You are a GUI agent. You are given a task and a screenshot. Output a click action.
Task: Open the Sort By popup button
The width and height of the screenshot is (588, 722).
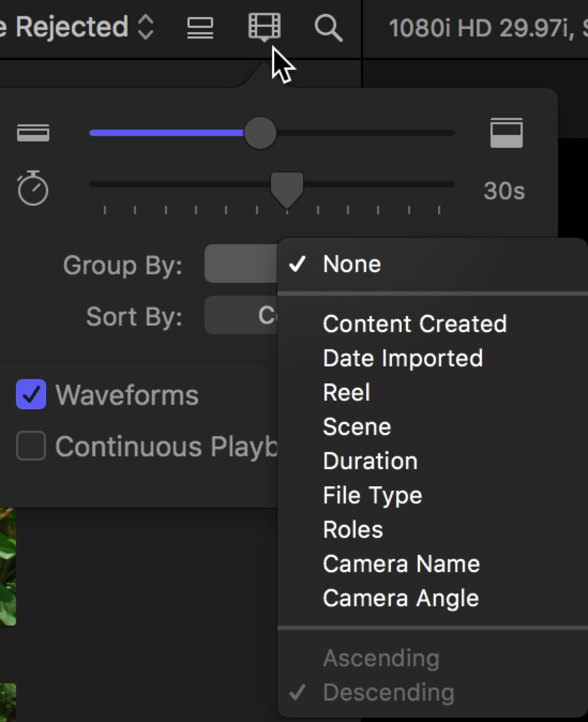[x=241, y=315]
